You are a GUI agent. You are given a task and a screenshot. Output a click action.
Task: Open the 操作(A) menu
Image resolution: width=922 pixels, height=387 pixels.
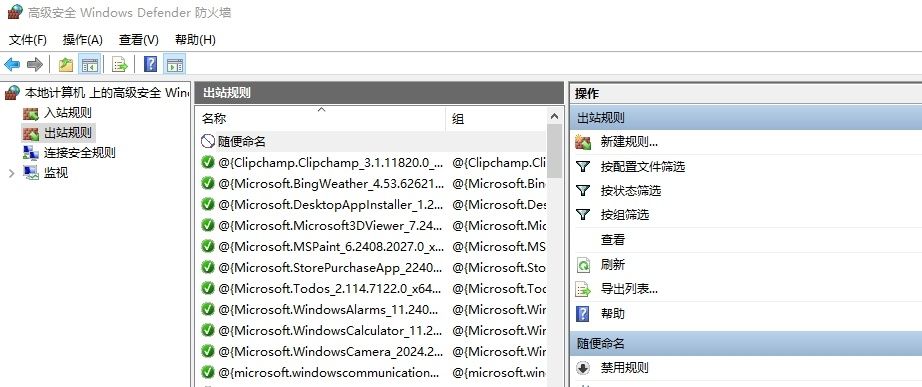coord(83,40)
